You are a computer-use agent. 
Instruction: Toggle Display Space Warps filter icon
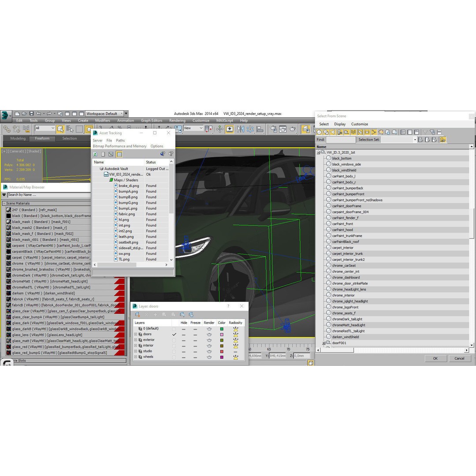click(x=353, y=132)
